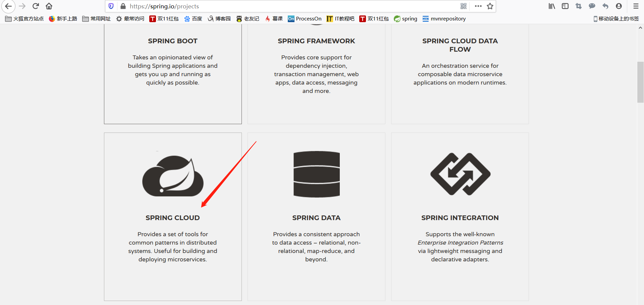Open the 百度 bookmark
The width and height of the screenshot is (644, 305).
pyautogui.click(x=193, y=19)
